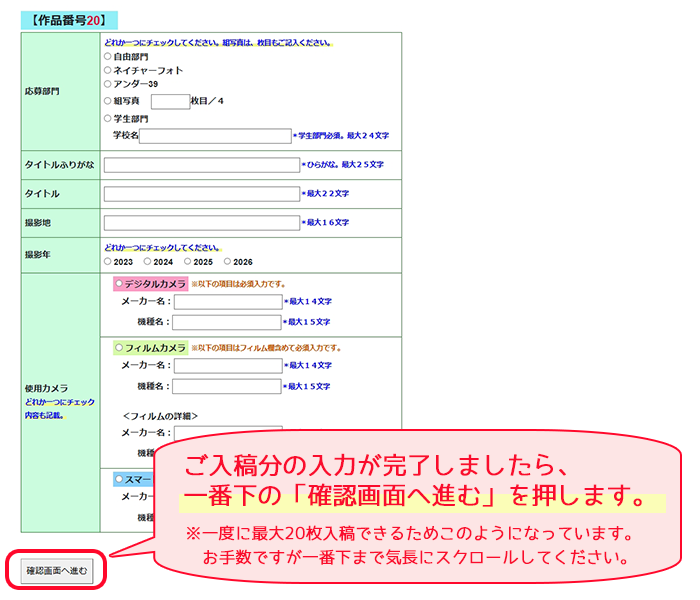
Task: Select 2023 as shooting year
Action: 108,261
